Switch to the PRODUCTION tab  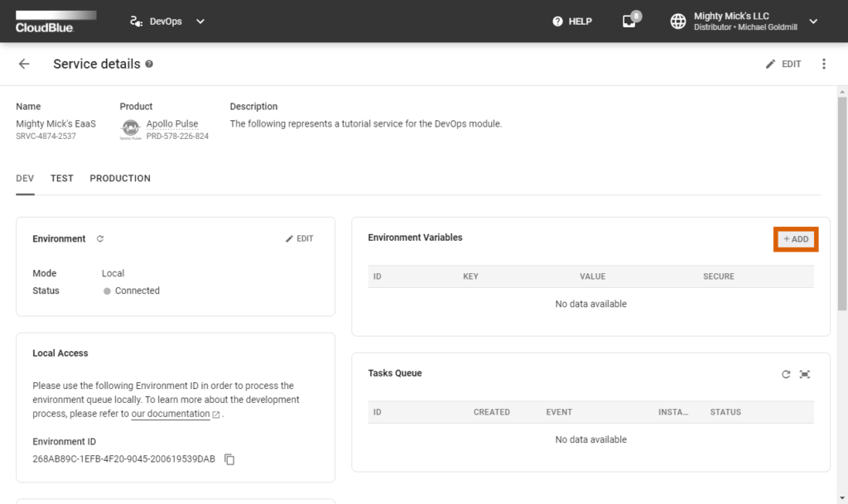coord(120,178)
